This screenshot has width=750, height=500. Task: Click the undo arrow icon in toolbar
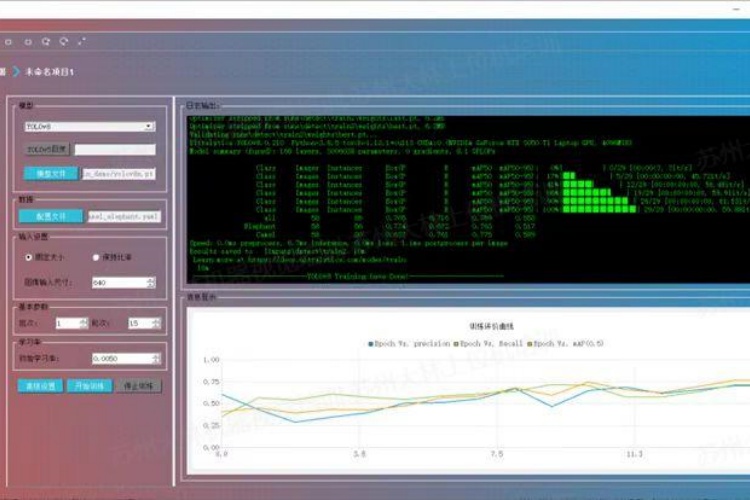pyautogui.click(x=46, y=42)
